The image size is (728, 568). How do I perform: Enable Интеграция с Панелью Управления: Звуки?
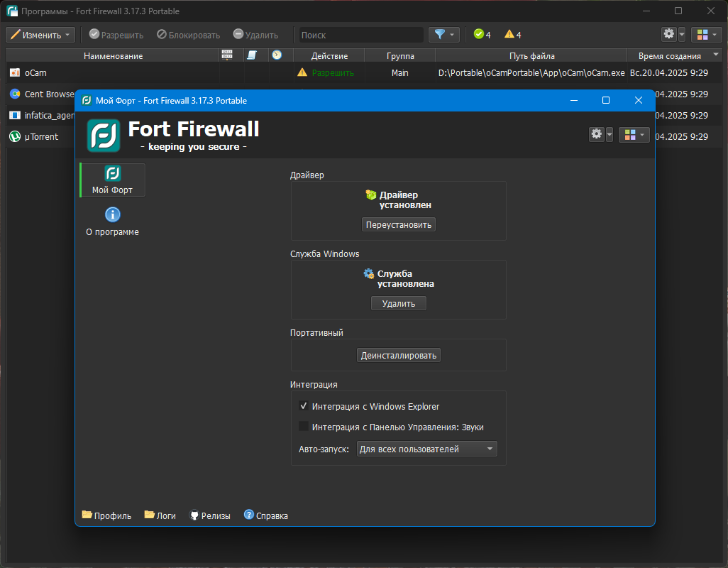304,427
